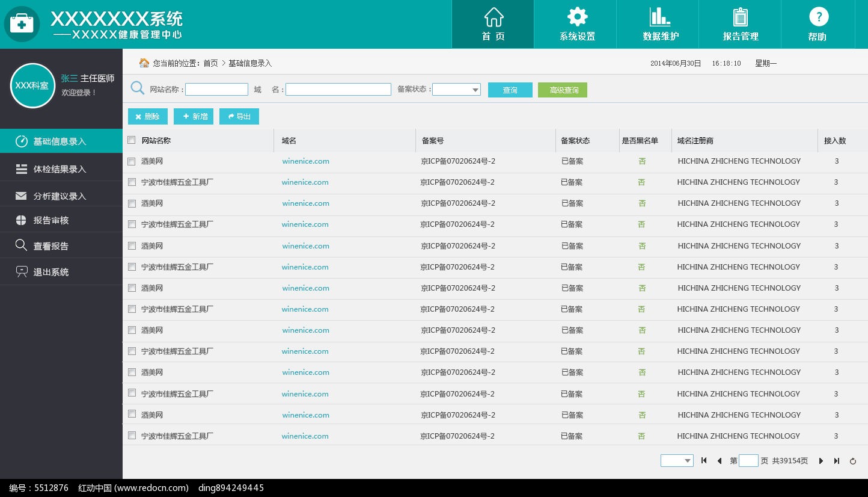Select 体检结果录入 in the sidebar
Image resolution: width=868 pixels, height=497 pixels.
pos(60,169)
